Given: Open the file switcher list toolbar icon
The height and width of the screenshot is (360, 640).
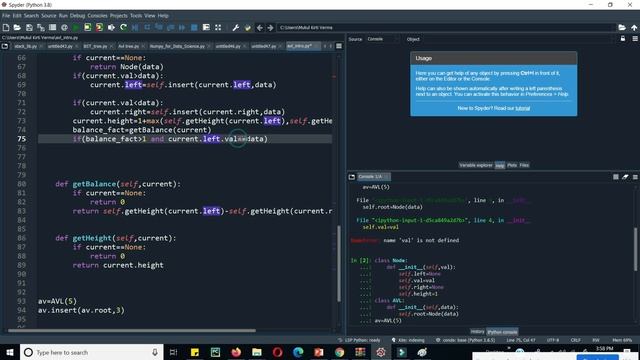Looking at the screenshot, I should click(x=52, y=27).
